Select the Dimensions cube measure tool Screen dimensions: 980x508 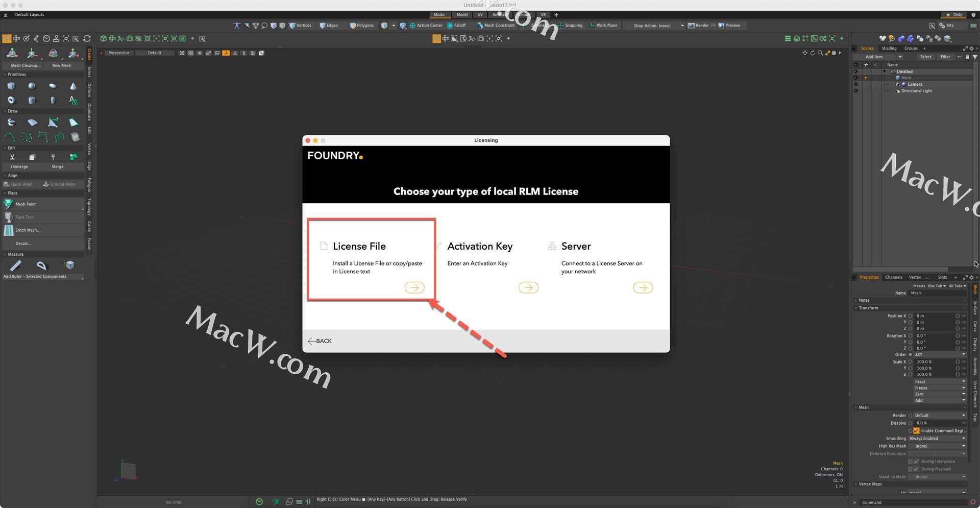pyautogui.click(x=69, y=265)
